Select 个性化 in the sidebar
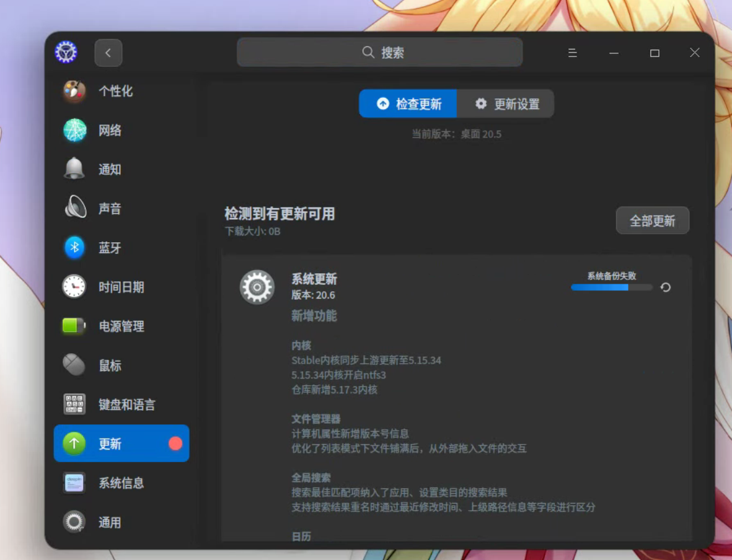 click(116, 91)
